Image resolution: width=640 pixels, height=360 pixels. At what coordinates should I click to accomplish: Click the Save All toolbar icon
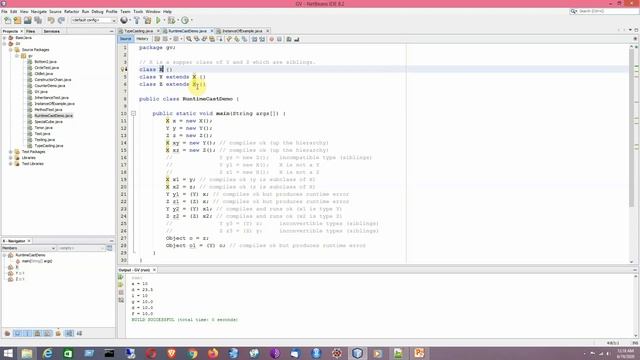(x=38, y=20)
